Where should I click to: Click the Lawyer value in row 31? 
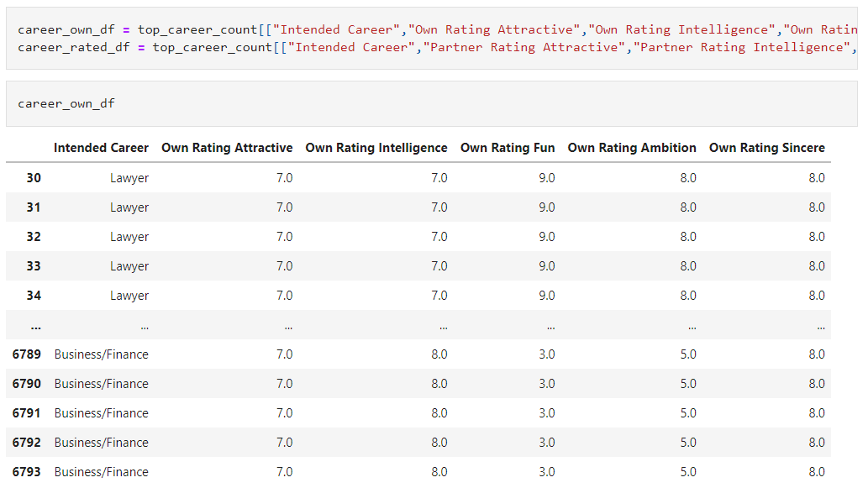pyautogui.click(x=129, y=207)
